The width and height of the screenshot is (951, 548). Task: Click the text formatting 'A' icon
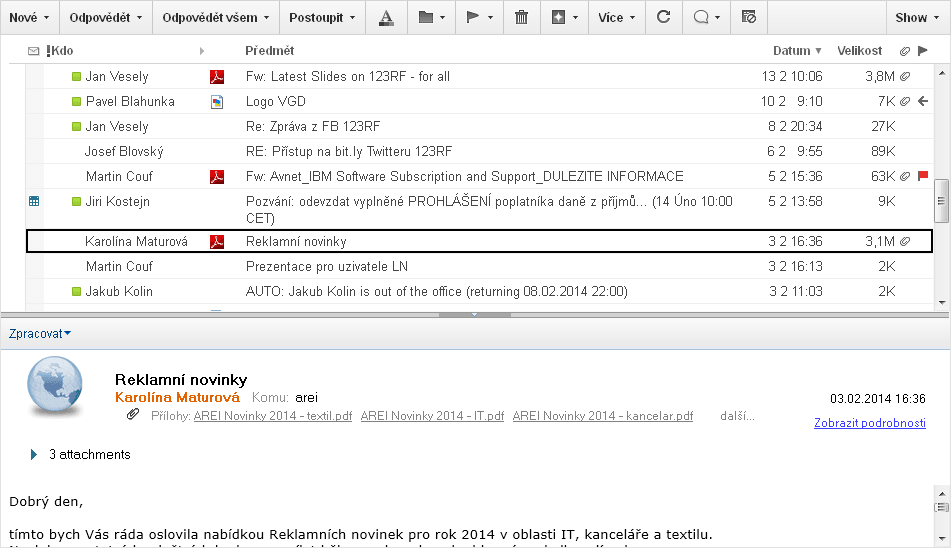coord(387,17)
